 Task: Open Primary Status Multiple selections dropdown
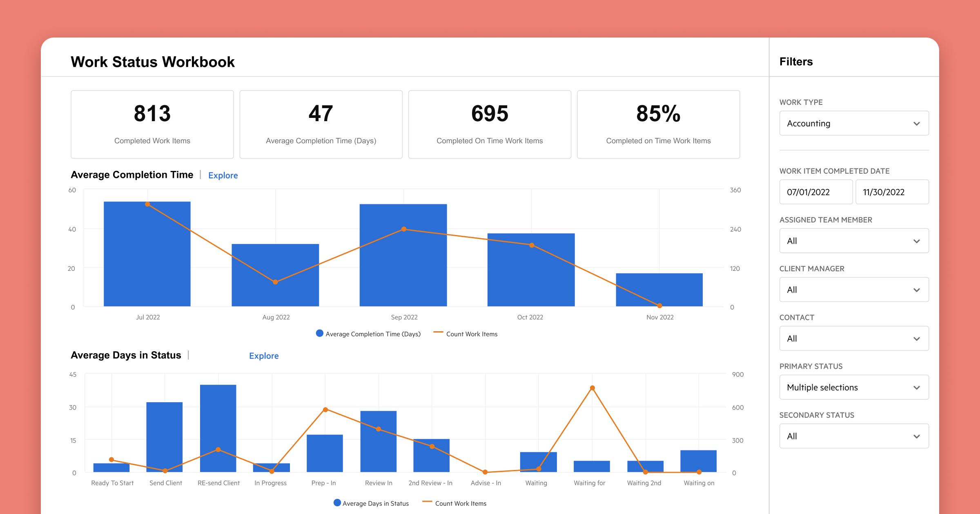pyautogui.click(x=854, y=387)
